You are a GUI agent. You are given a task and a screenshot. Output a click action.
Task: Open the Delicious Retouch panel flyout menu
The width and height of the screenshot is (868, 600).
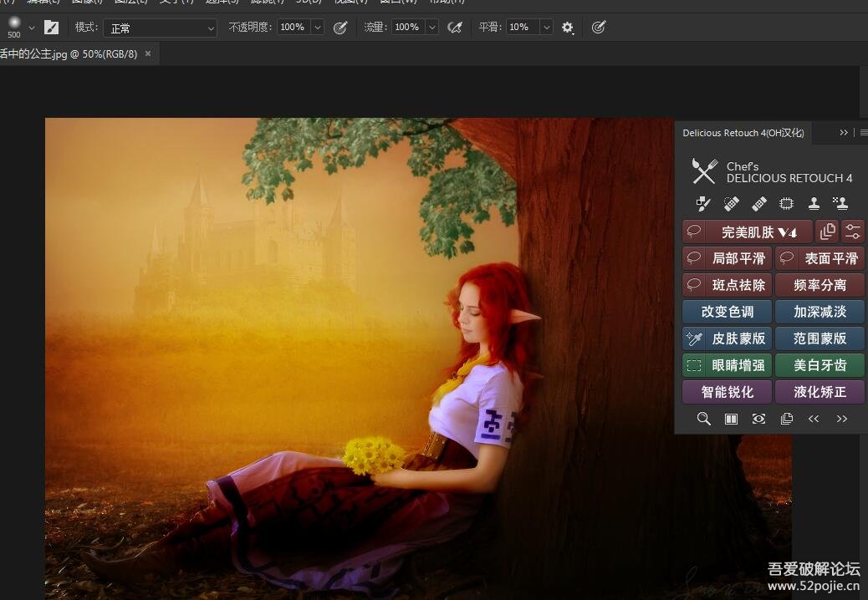point(863,133)
